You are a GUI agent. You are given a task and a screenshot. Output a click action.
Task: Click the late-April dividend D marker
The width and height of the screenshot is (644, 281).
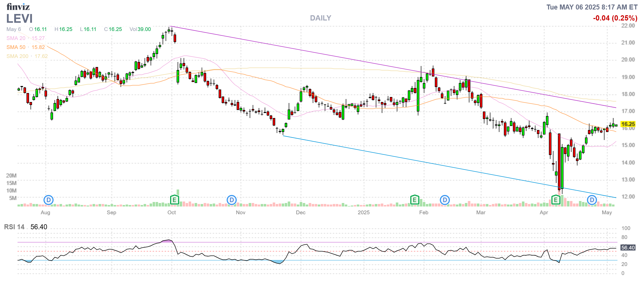click(592, 200)
